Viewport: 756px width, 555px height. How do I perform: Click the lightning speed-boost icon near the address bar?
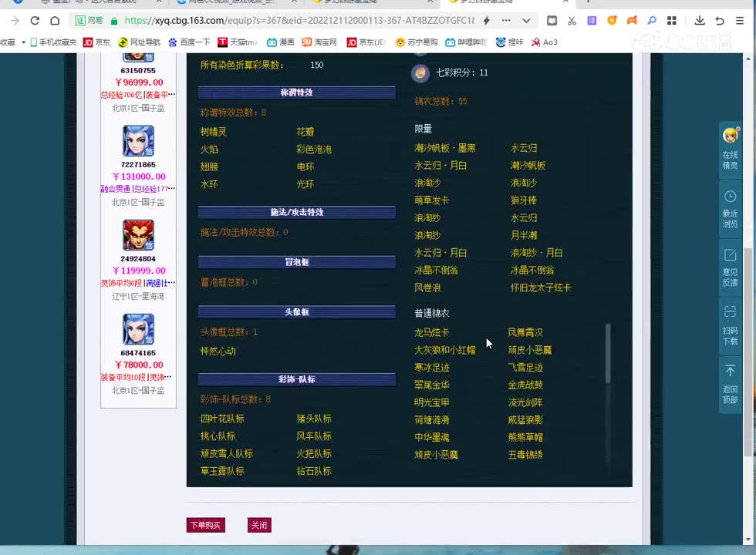(x=486, y=22)
